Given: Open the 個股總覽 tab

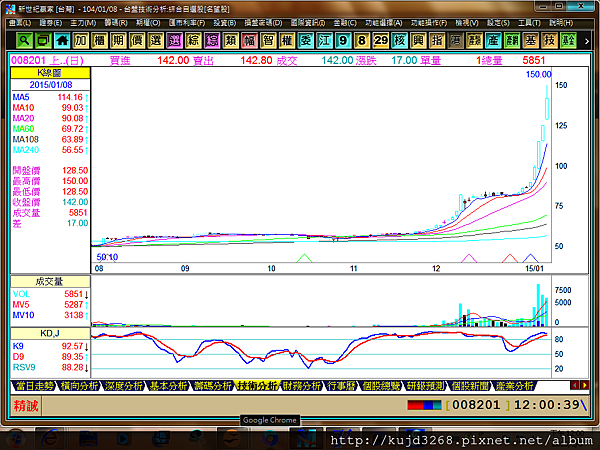Looking at the screenshot, I should (381, 386).
